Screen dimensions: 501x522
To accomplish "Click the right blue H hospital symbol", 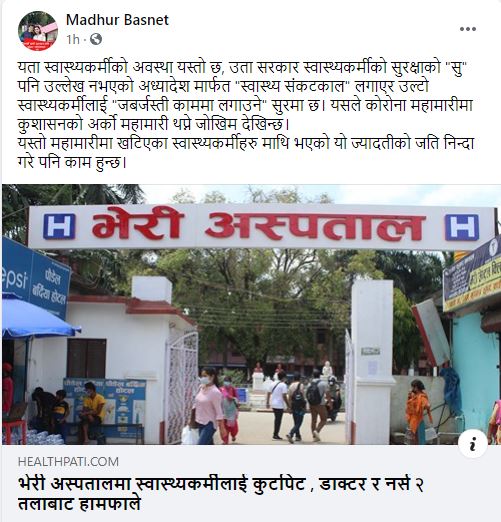I will click(x=462, y=227).
